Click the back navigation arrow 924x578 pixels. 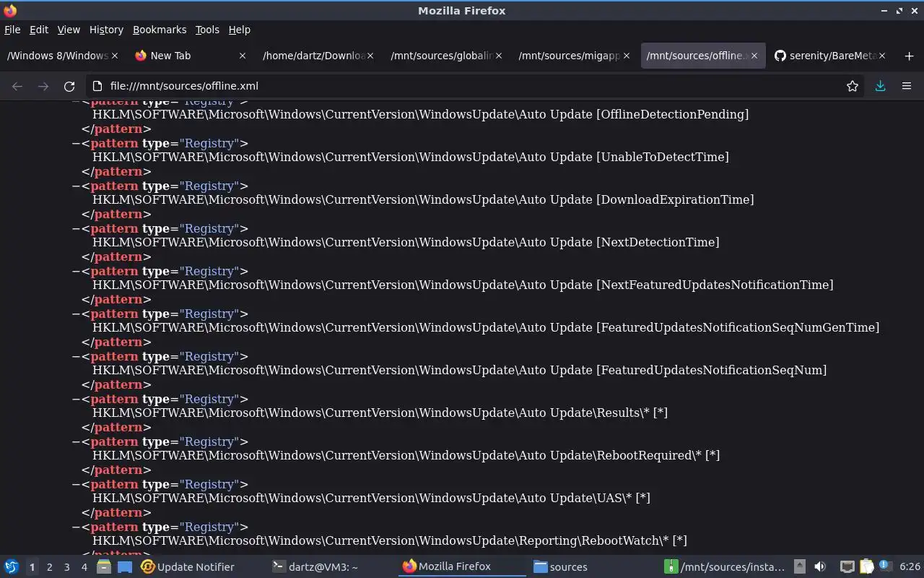tap(17, 86)
